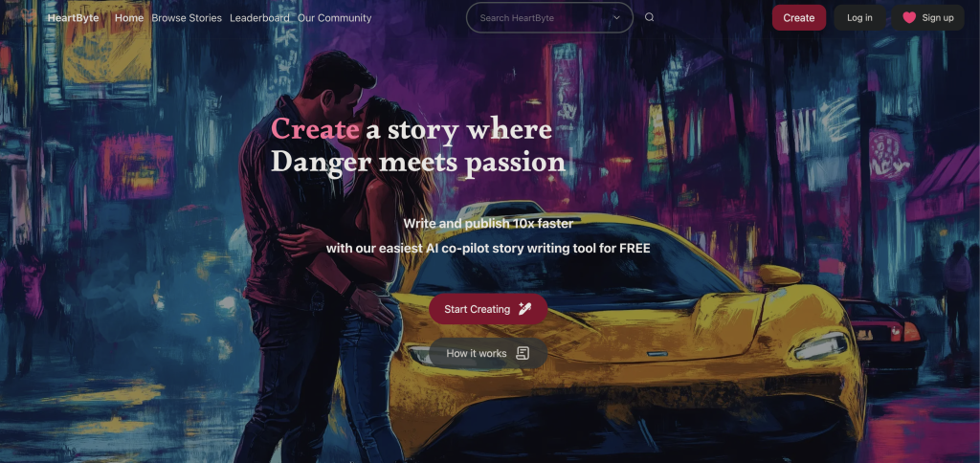Open the Leaderboard page

click(259, 18)
